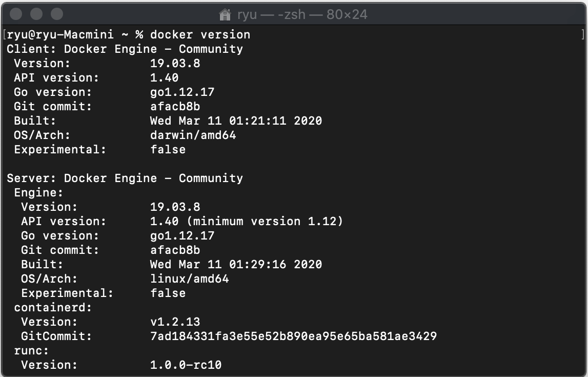This screenshot has height=377, width=588.
Task: Click Client version value 19.03.8
Action: click(x=175, y=64)
